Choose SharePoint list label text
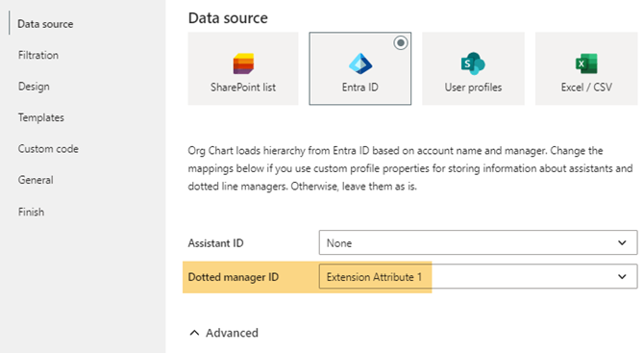This screenshot has width=644, height=353. click(243, 88)
